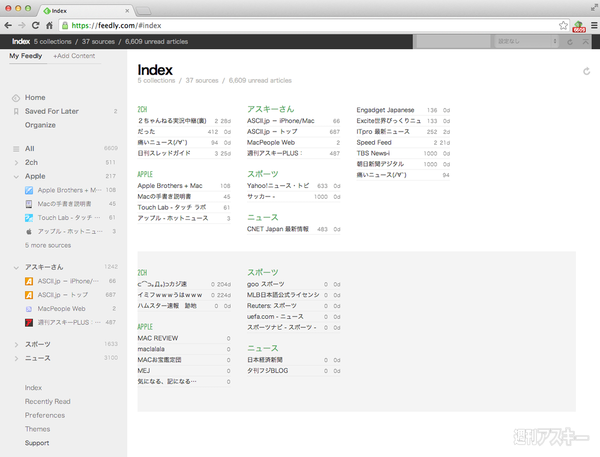Open the green スポーツ heading in upper index
Image resolution: width=600 pixels, height=457 pixels.
point(262,174)
